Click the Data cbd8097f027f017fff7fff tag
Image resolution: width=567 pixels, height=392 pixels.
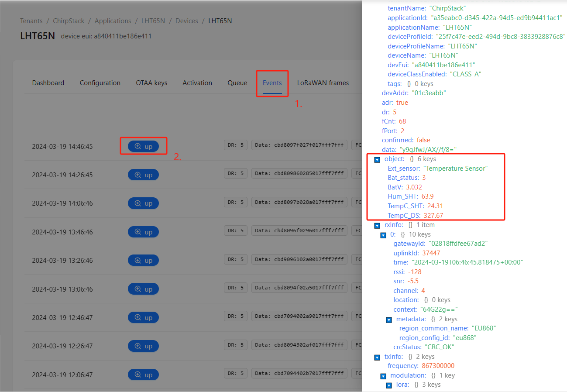pyautogui.click(x=299, y=145)
